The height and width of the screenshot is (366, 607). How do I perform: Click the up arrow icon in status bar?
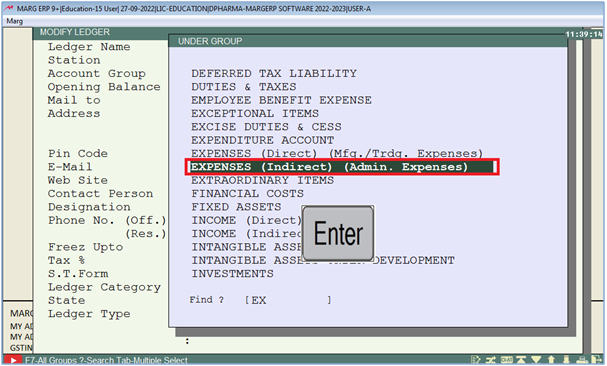pyautogui.click(x=551, y=360)
